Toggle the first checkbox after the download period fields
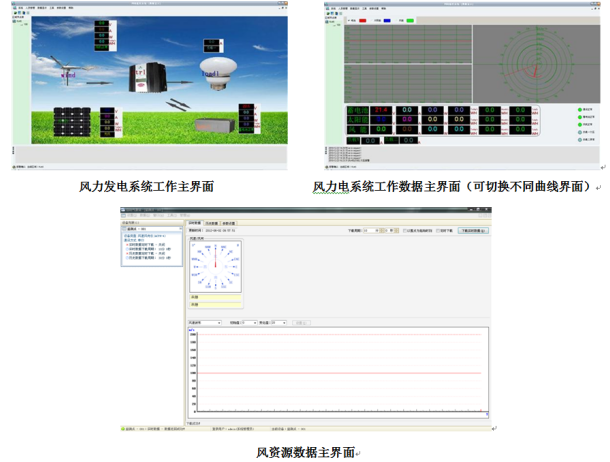This screenshot has height=462, width=610. pos(404,230)
